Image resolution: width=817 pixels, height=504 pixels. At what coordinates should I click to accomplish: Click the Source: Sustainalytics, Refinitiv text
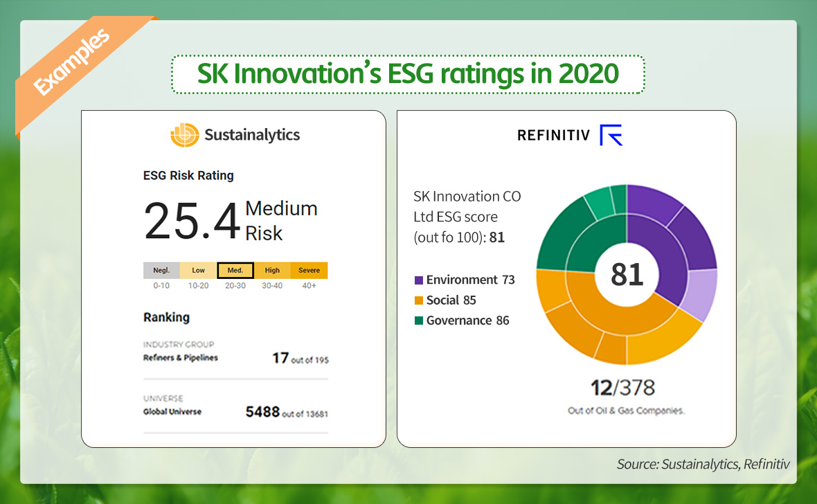703,465
